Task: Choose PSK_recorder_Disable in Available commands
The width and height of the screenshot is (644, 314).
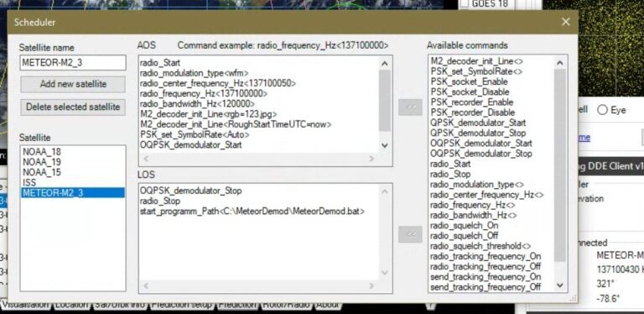Action: pos(473,113)
